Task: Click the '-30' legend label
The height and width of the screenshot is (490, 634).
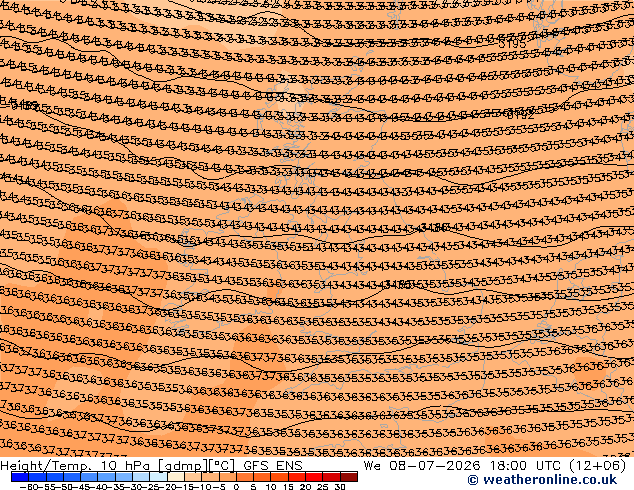Action: [133, 486]
